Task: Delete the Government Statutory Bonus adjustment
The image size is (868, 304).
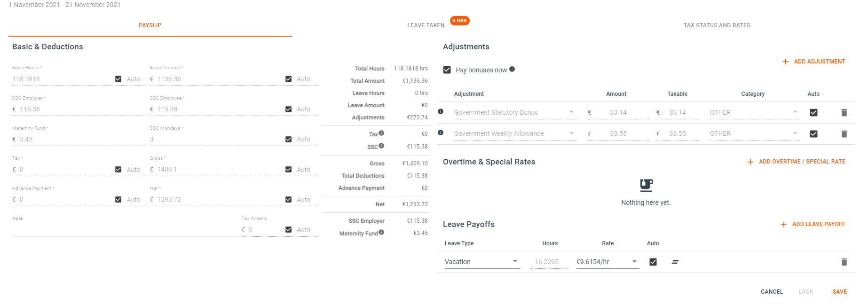Action: click(x=844, y=113)
